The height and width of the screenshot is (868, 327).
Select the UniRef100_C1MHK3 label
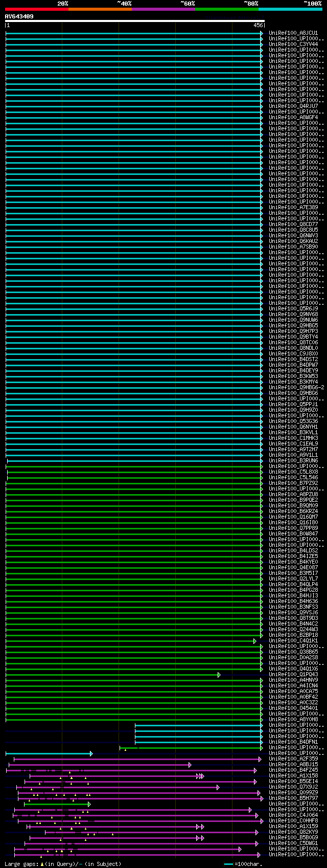coord(293,438)
